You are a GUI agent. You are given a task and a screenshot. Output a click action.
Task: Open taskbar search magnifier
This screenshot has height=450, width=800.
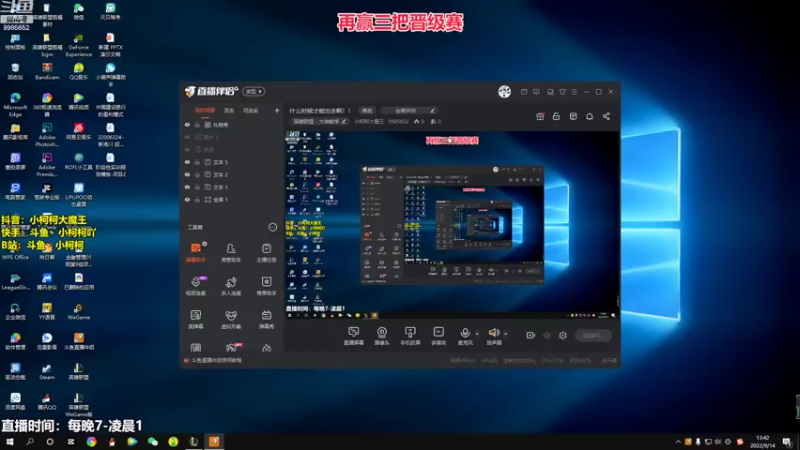30,442
